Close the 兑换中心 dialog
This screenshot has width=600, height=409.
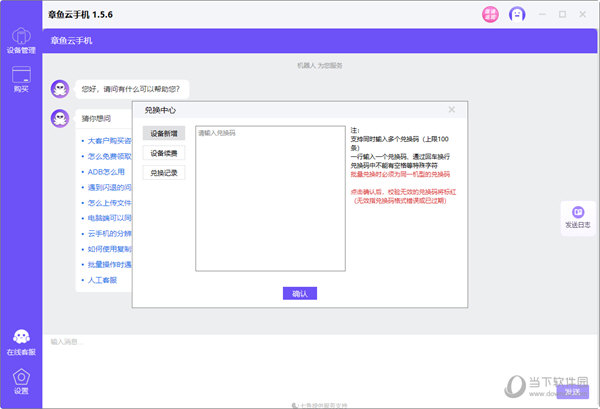(x=452, y=110)
